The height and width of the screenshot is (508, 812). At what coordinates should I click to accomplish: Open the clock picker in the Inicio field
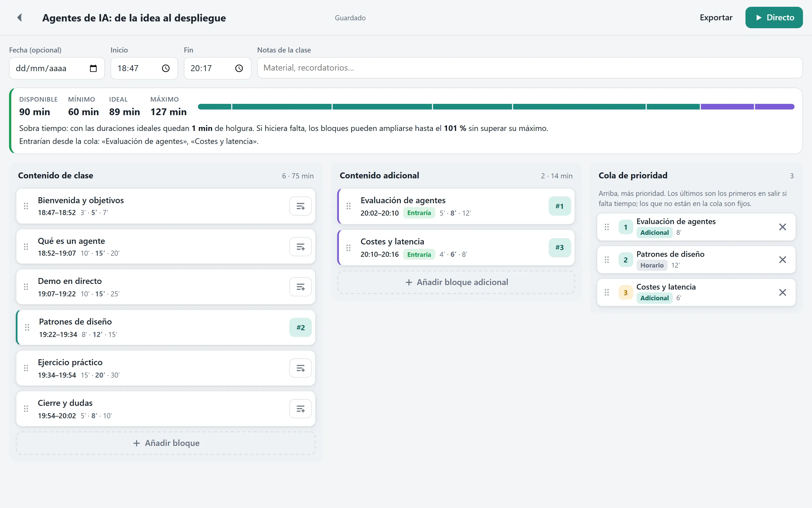point(166,68)
